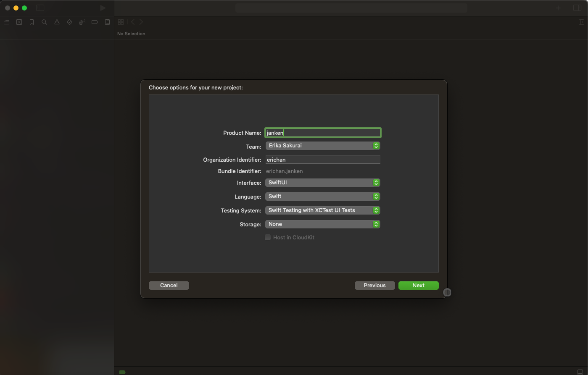Open the Issue navigator warning icon
This screenshot has height=375, width=588.
57,22
